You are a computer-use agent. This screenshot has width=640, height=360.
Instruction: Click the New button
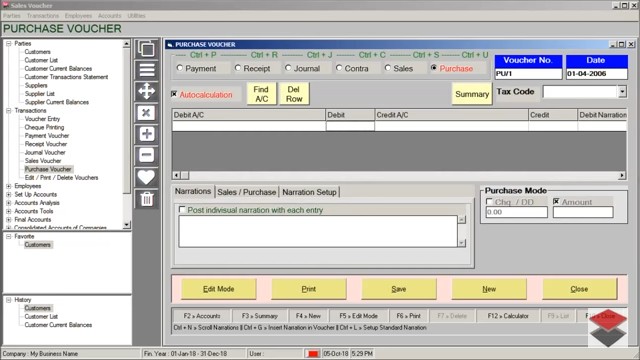point(489,289)
